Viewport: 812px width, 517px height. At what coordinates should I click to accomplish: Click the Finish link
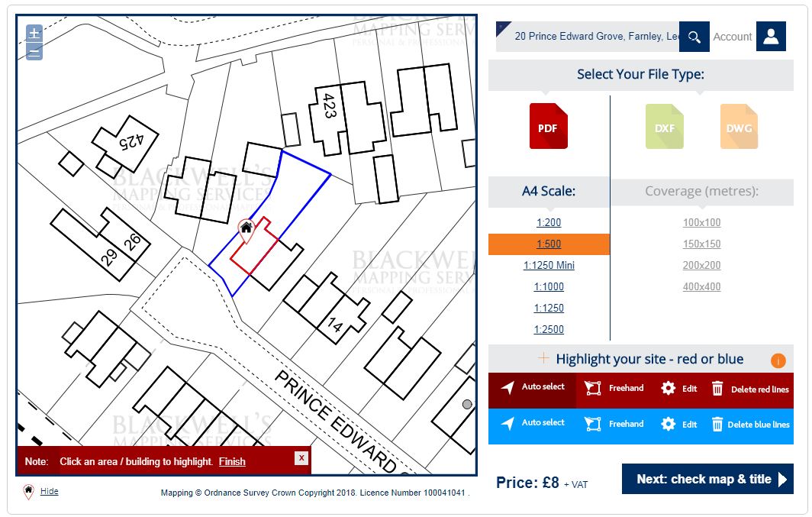pyautogui.click(x=232, y=461)
